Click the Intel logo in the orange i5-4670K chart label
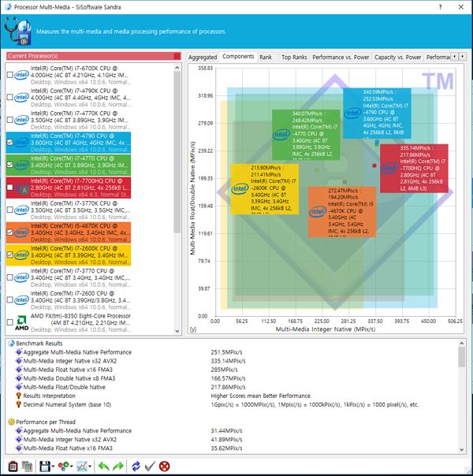The image size is (473, 476). pos(318,211)
